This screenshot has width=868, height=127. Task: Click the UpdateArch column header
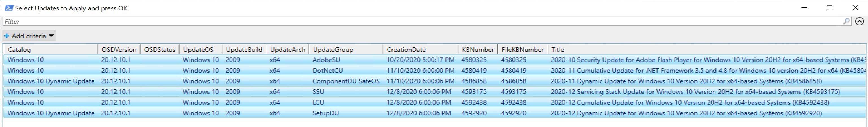pos(288,49)
